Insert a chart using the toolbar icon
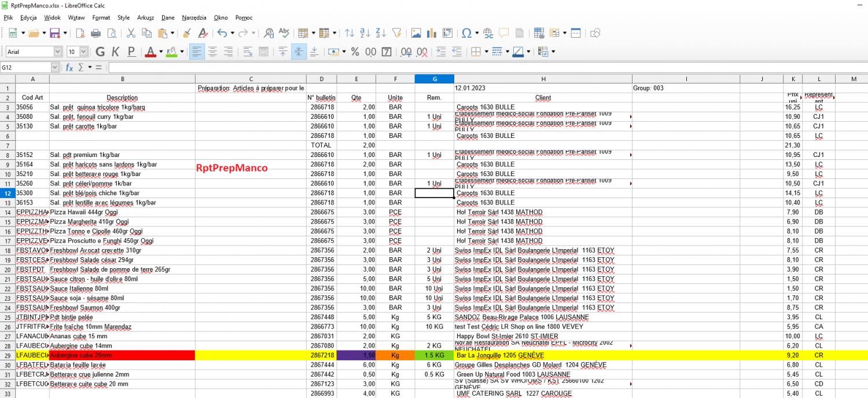 point(432,33)
